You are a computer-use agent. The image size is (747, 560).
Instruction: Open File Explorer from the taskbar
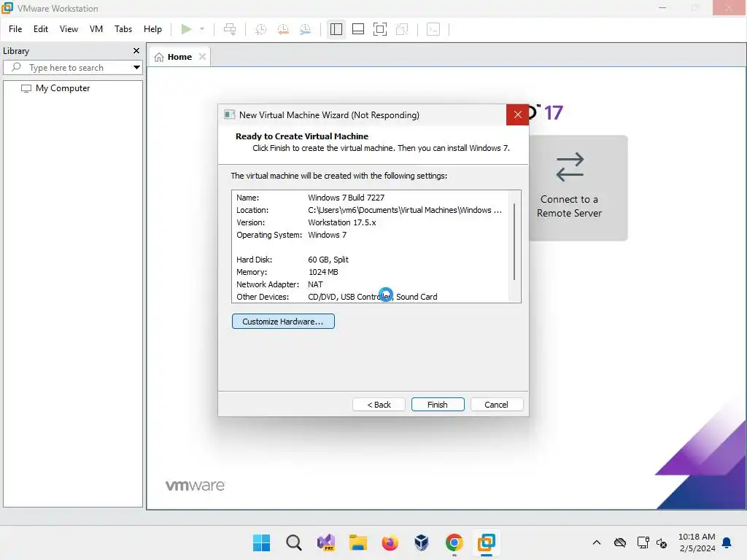357,542
